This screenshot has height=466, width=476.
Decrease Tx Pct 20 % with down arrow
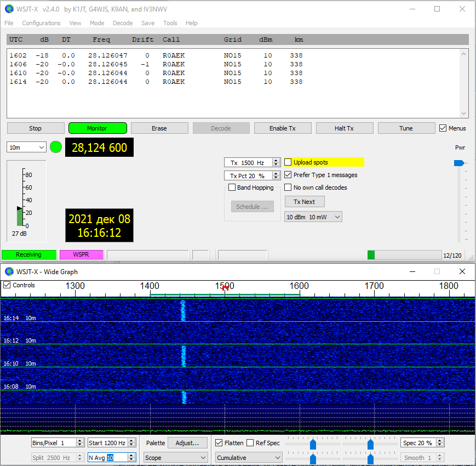tap(276, 178)
